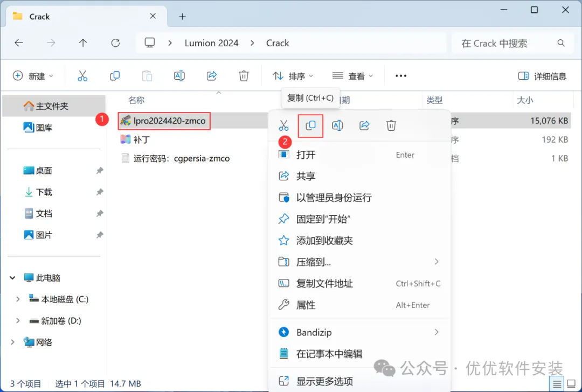Choose 在记事本中编辑 in the context menu
The width and height of the screenshot is (582, 392).
(359, 354)
